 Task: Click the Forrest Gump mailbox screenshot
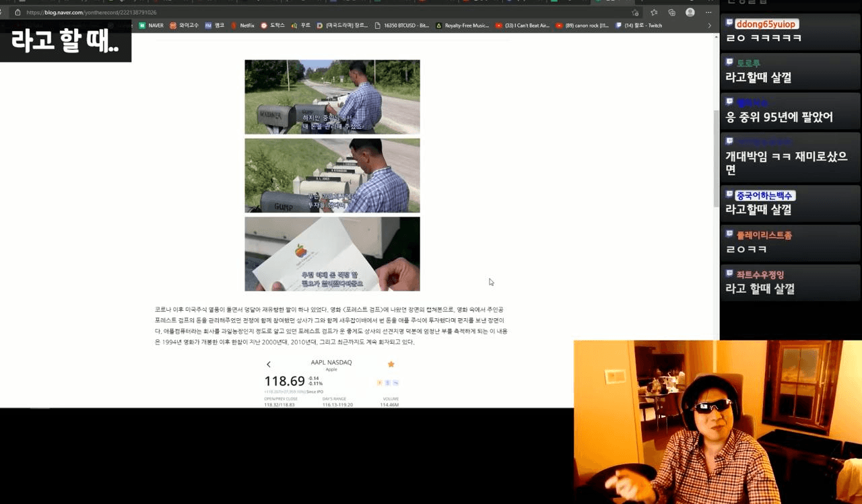click(331, 96)
